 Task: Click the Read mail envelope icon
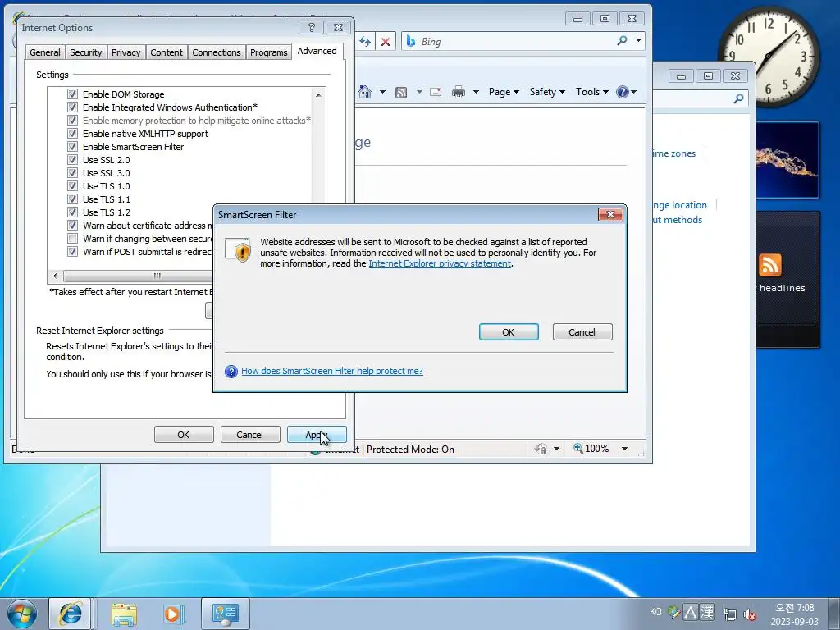coord(436,92)
